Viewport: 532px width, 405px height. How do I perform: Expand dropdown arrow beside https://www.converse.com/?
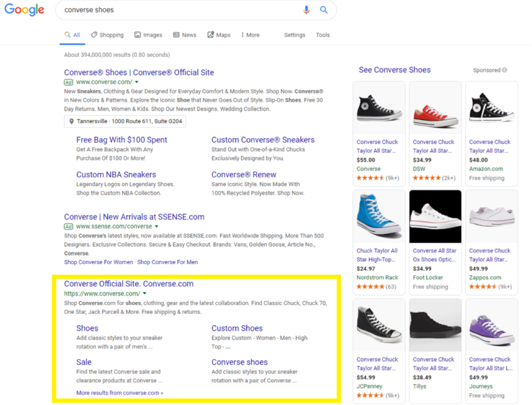145,293
